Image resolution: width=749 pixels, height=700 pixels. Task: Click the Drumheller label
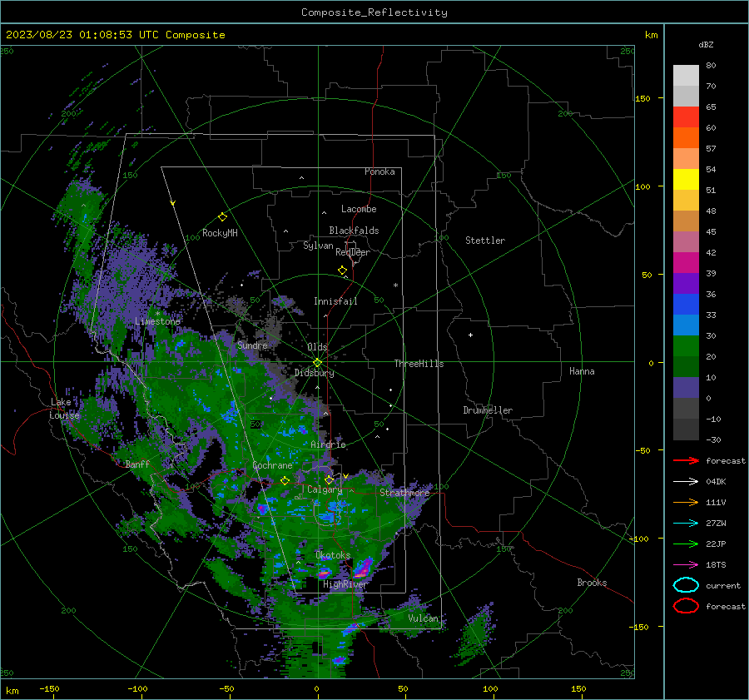point(488,410)
